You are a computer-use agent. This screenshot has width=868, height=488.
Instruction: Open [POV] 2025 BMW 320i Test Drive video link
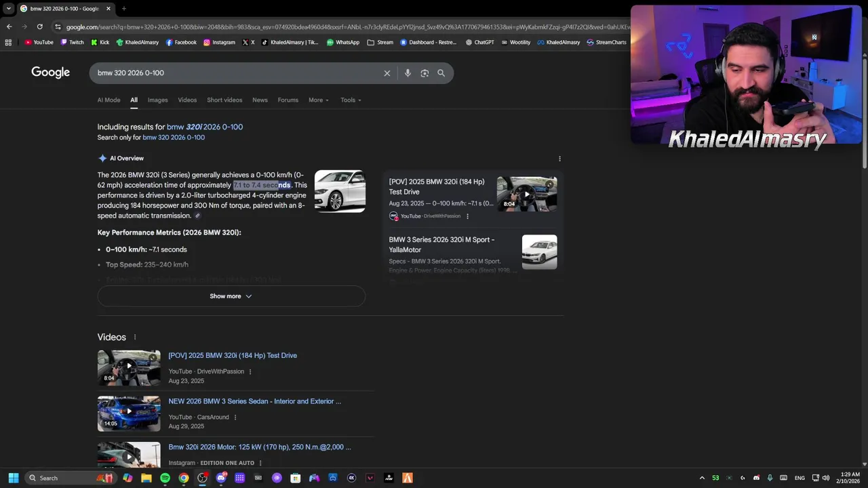[x=233, y=355]
